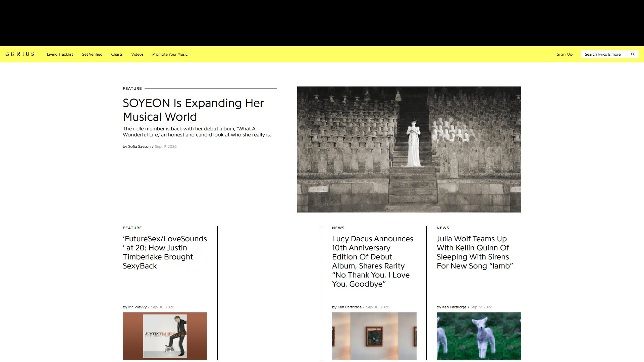Click the NEWS label above Lucy Dacus article
This screenshot has height=362, width=644.
[338, 228]
